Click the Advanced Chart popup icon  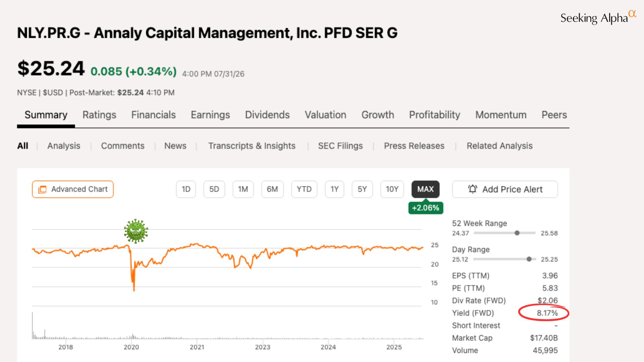(42, 189)
